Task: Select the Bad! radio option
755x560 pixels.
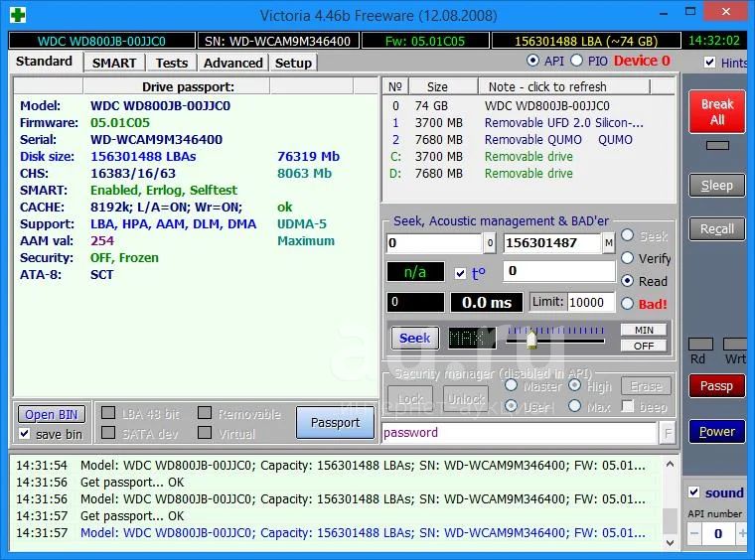Action: tap(627, 304)
